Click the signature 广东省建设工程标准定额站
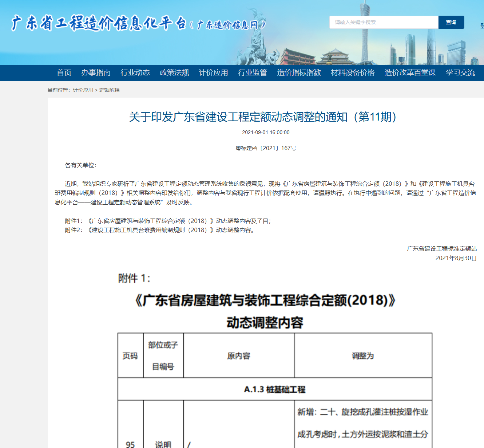 [x=442, y=249]
